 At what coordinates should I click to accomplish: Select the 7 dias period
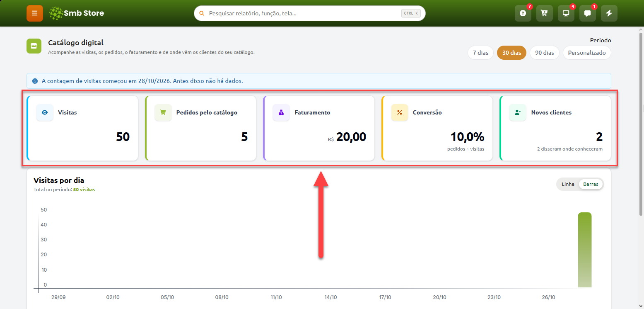[x=480, y=53]
